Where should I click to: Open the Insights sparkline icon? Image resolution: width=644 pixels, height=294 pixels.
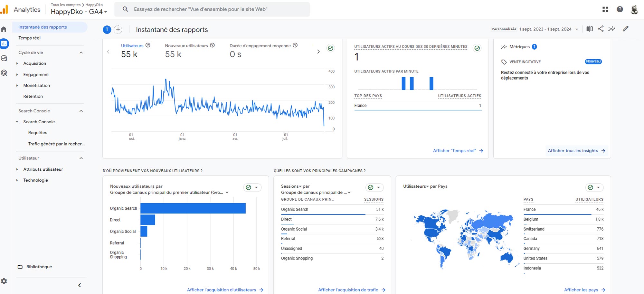612,29
